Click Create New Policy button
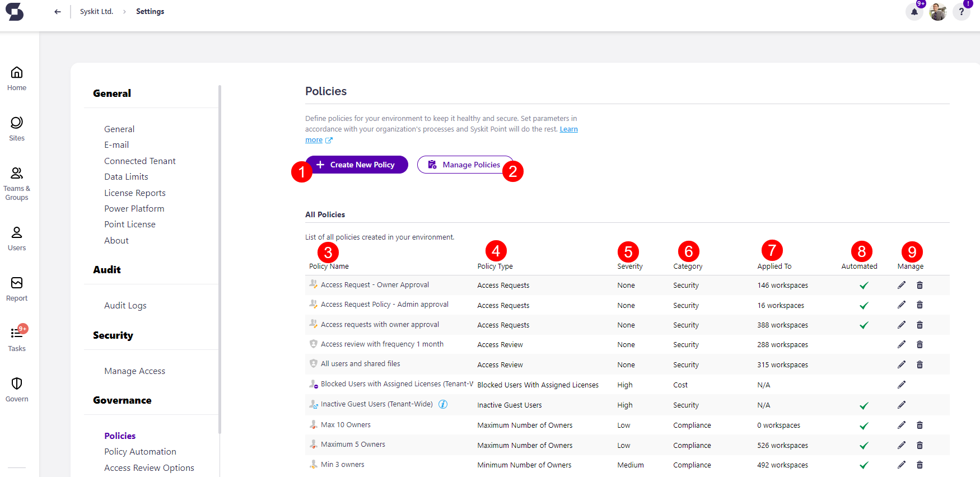The height and width of the screenshot is (477, 980). [x=357, y=165]
